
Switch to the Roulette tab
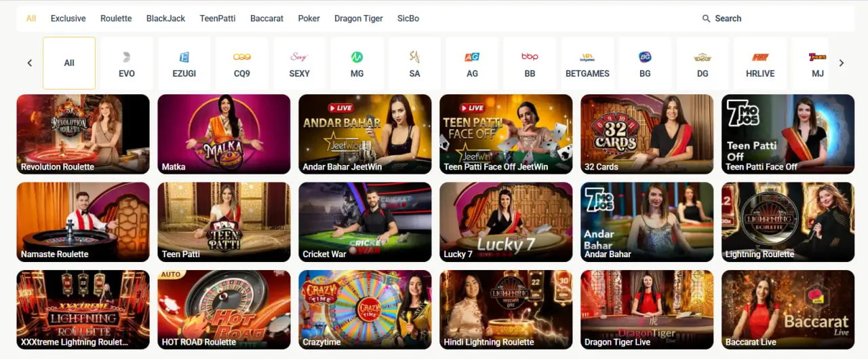click(x=116, y=18)
